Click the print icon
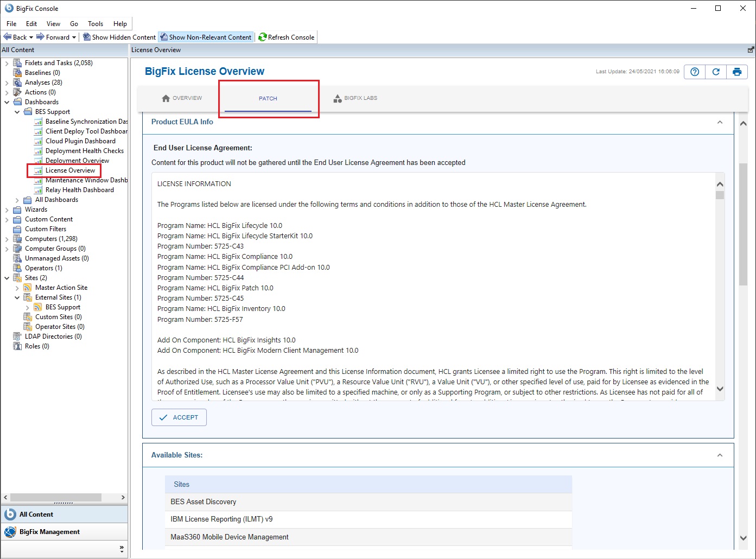The height and width of the screenshot is (559, 756). tap(737, 72)
